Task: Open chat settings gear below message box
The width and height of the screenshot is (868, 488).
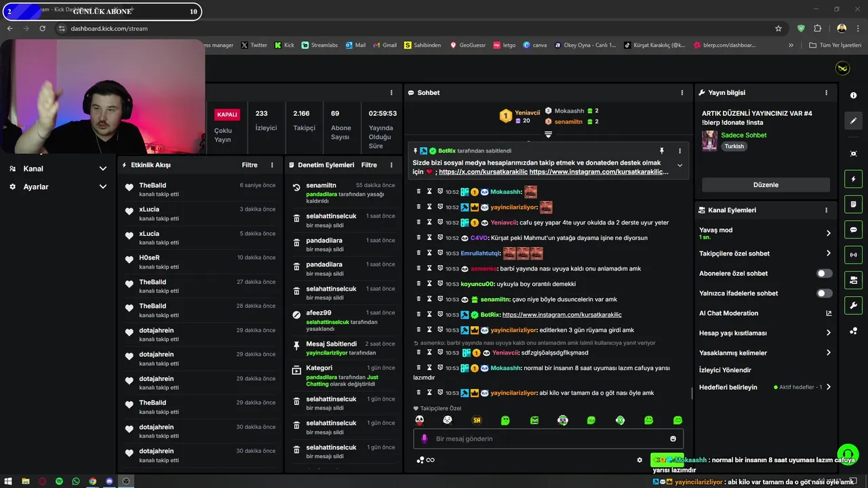Action: (639, 460)
